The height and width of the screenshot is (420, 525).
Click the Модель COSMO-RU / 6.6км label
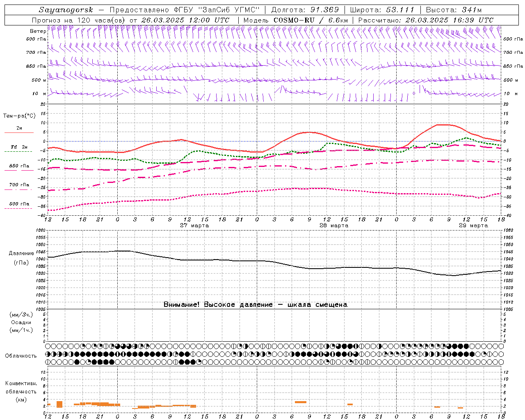[296, 20]
